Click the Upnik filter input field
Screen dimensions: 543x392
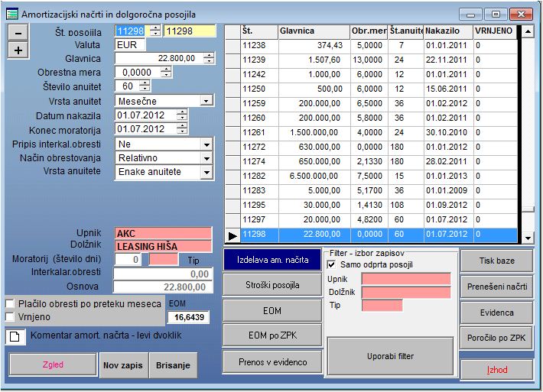click(x=405, y=279)
